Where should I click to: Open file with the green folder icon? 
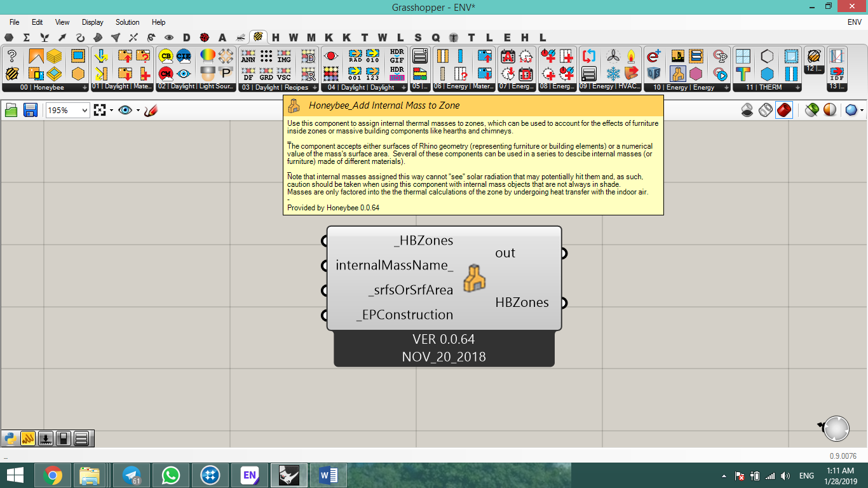pyautogui.click(x=11, y=110)
